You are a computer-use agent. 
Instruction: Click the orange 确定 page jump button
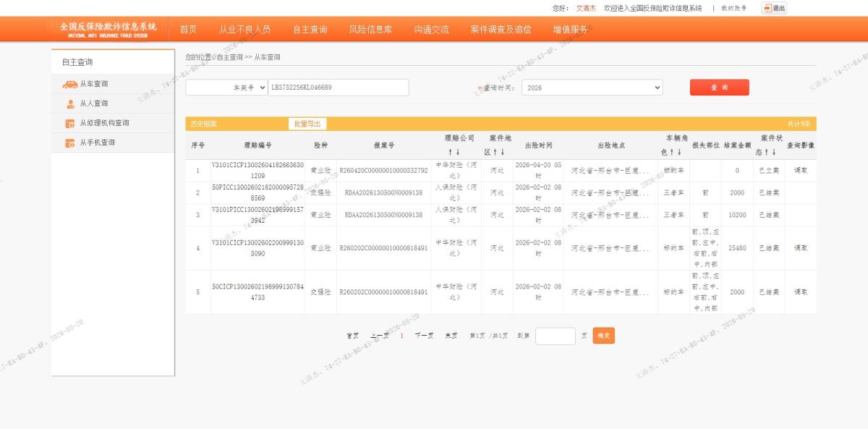603,336
